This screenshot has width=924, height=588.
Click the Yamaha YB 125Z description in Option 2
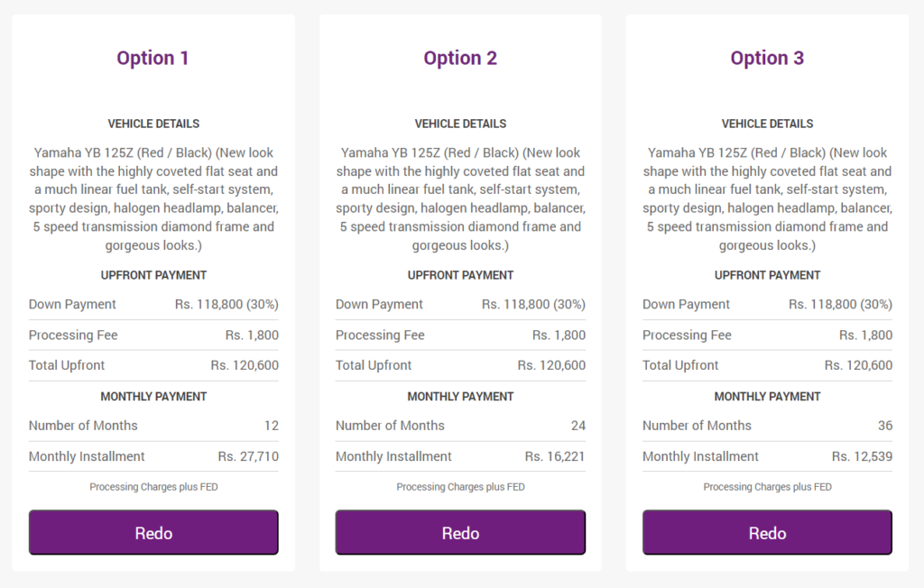pos(460,198)
